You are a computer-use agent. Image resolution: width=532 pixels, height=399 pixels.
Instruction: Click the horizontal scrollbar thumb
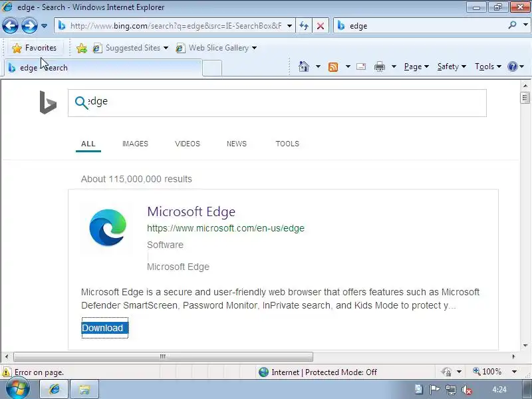tap(163, 356)
